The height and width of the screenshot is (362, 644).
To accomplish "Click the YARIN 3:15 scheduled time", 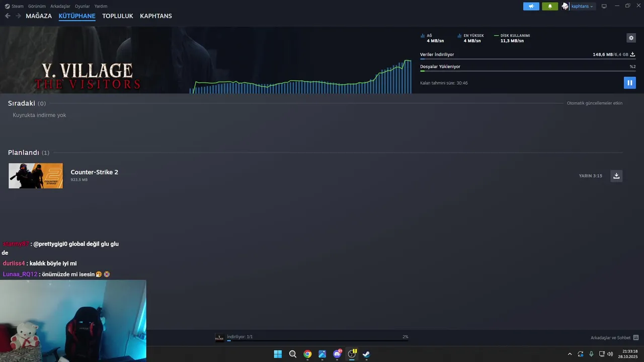I will (591, 176).
